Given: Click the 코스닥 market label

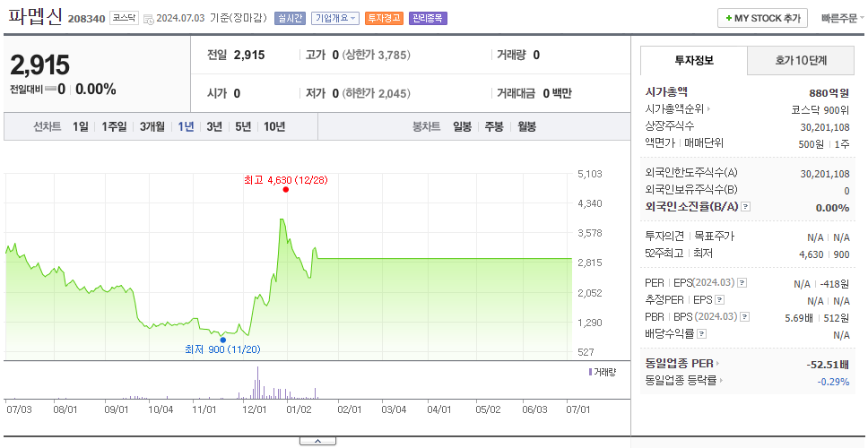Looking at the screenshot, I should (x=124, y=18).
